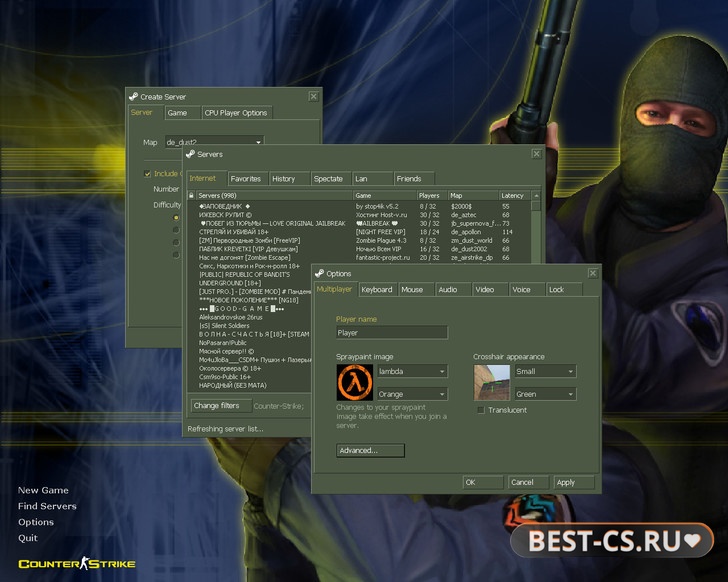Click the padlock column header in Servers list
This screenshot has height=582, width=728.
coord(191,195)
